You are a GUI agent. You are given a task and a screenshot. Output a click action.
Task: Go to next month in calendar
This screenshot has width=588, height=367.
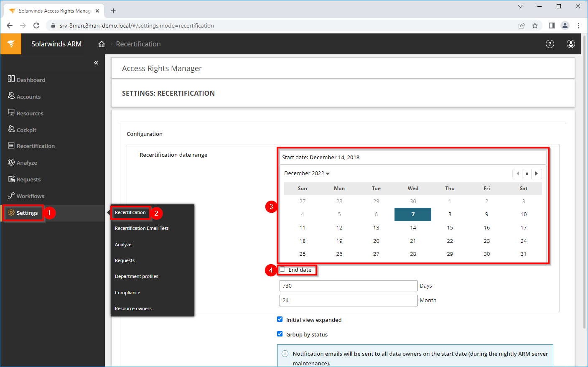(x=537, y=173)
